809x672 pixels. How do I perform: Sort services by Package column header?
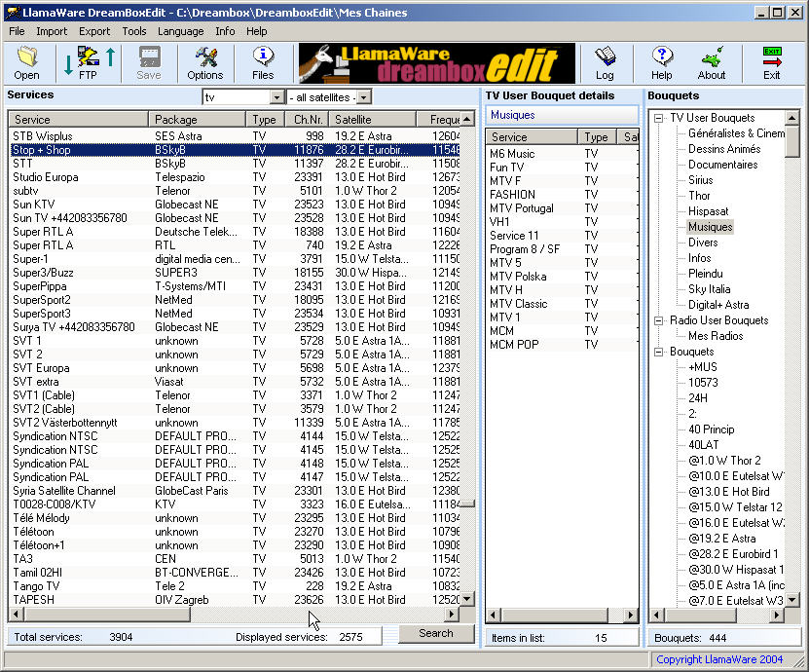[197, 120]
